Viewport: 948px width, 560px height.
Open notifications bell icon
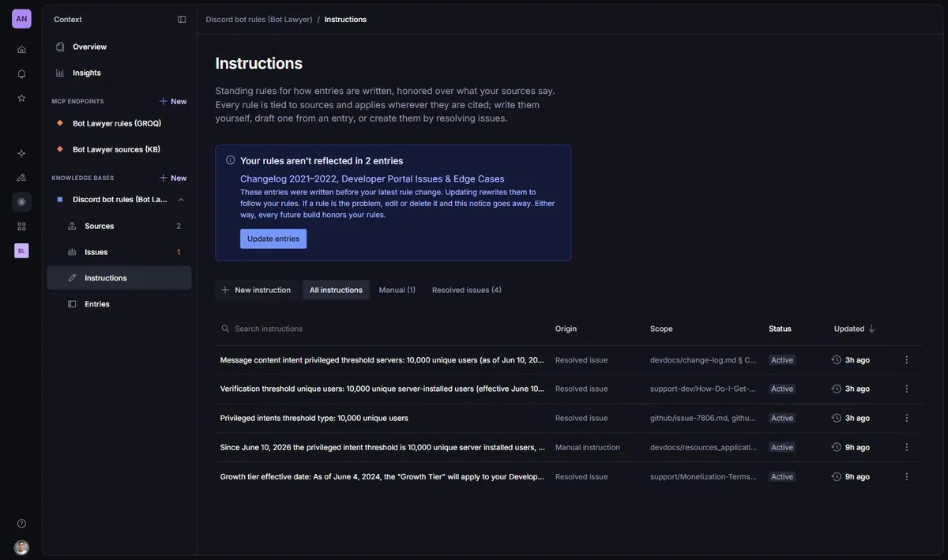21,73
